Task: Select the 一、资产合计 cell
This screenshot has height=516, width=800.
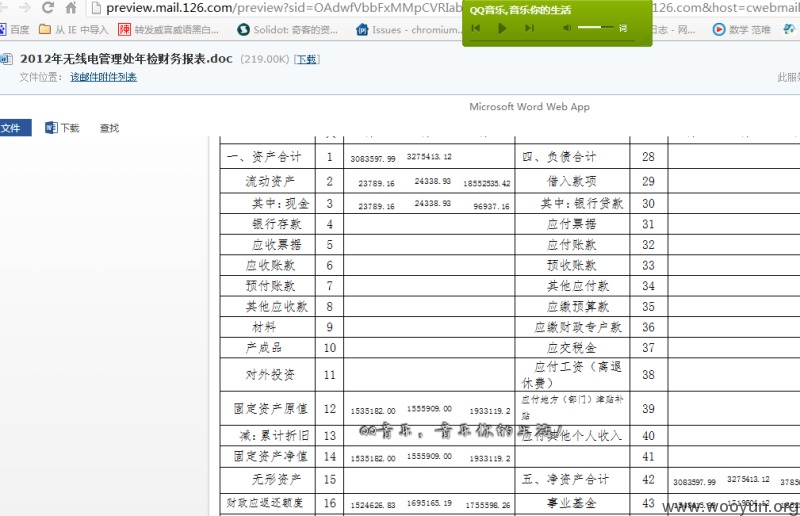Action: (268, 157)
